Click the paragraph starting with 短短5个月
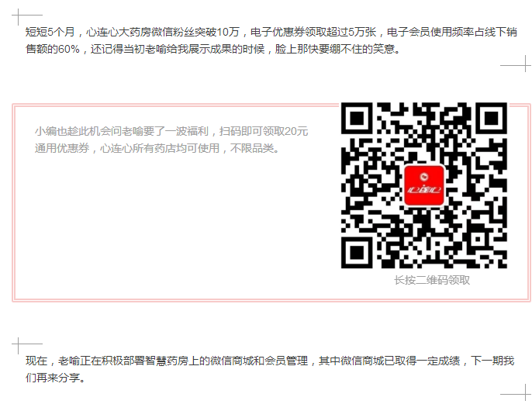 (x=271, y=40)
